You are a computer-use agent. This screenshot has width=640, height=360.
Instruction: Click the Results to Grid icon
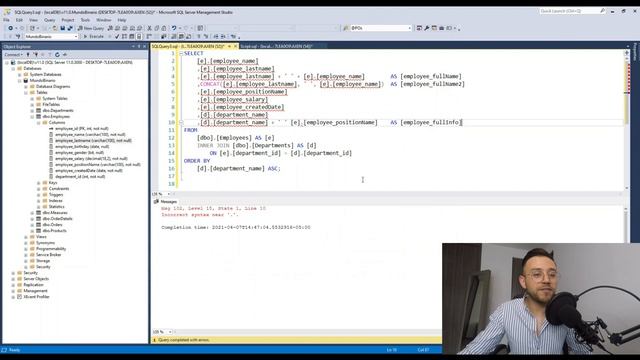click(181, 37)
